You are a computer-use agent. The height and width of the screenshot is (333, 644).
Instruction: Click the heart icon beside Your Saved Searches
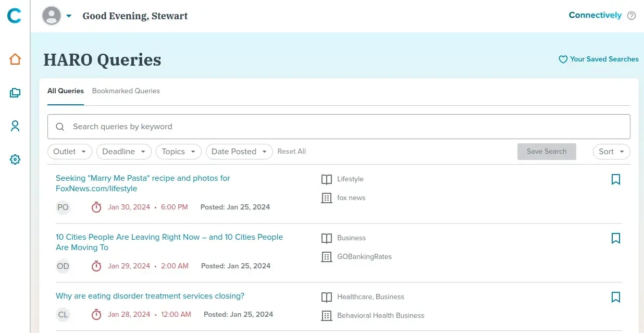coord(563,59)
